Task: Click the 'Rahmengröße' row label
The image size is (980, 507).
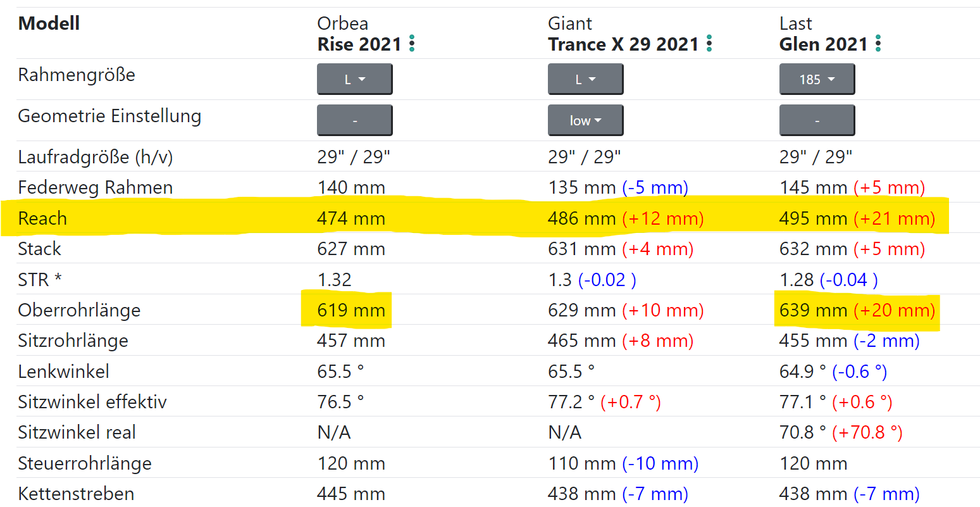Action: [x=77, y=75]
